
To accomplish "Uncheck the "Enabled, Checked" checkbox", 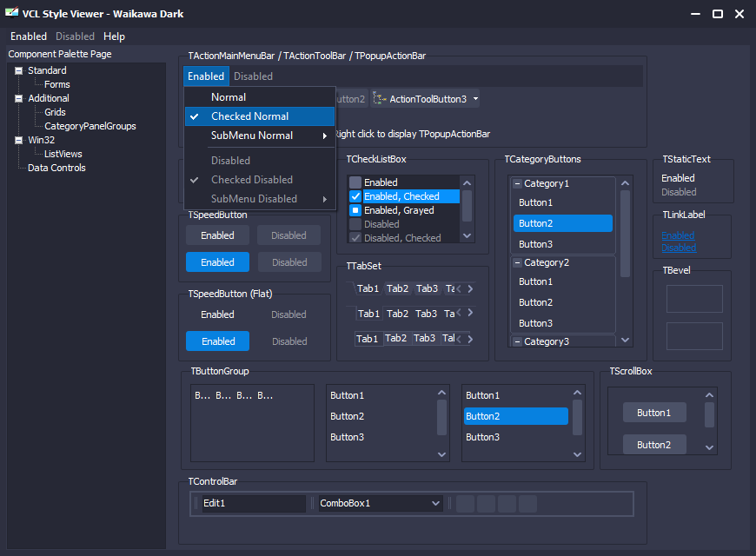I will pyautogui.click(x=355, y=196).
